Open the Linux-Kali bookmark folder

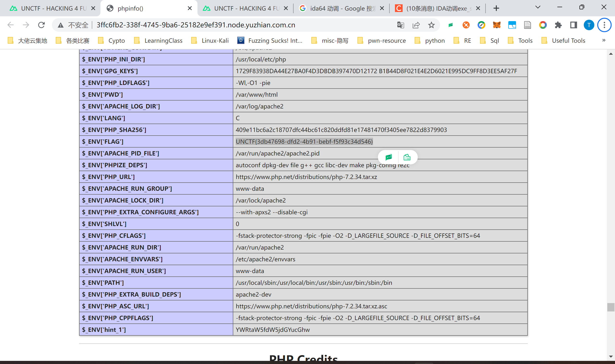[x=210, y=41]
